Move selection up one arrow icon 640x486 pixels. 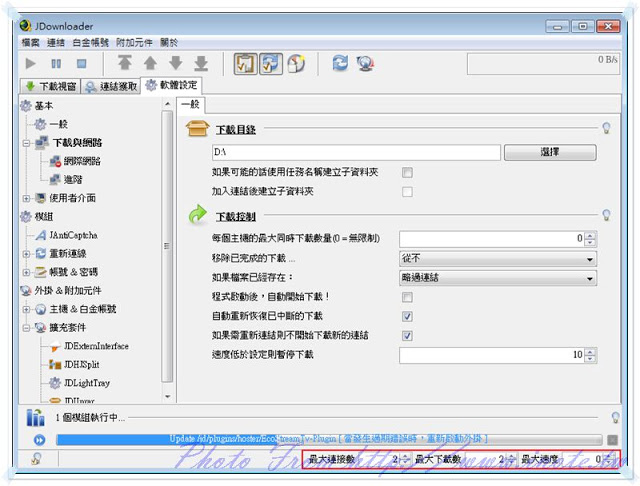(x=150, y=63)
